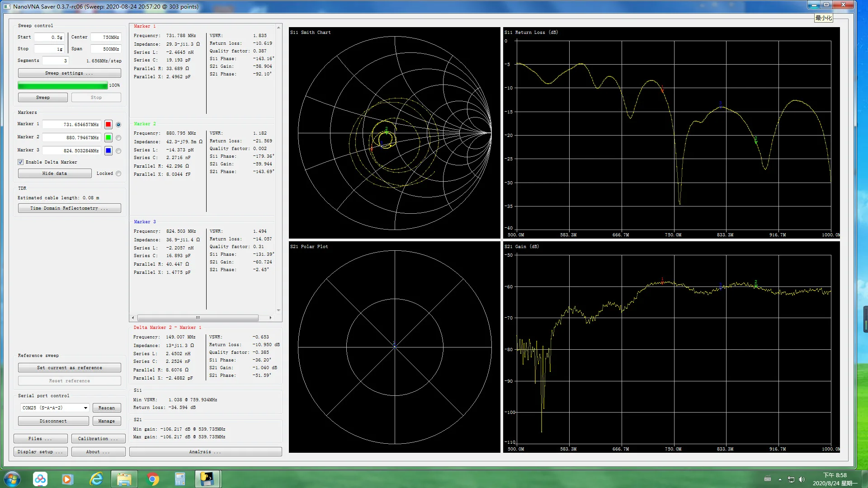This screenshot has width=868, height=488.
Task: Click the volume speaker tray icon
Action: click(802, 479)
